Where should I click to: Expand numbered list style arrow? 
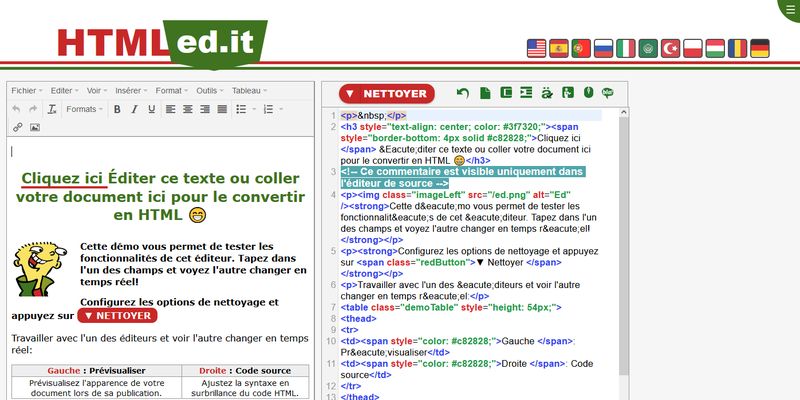pos(281,109)
